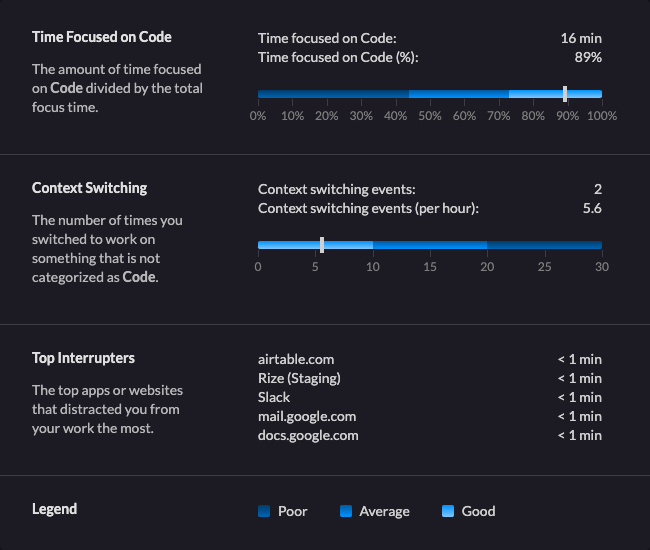Viewport: 650px width, 550px height.
Task: Click the Time Focused on Code heading
Action: pyautogui.click(x=102, y=37)
